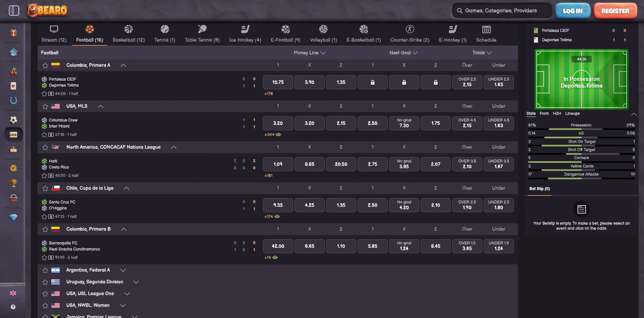Click the medal icon in sidebar

coord(13,168)
